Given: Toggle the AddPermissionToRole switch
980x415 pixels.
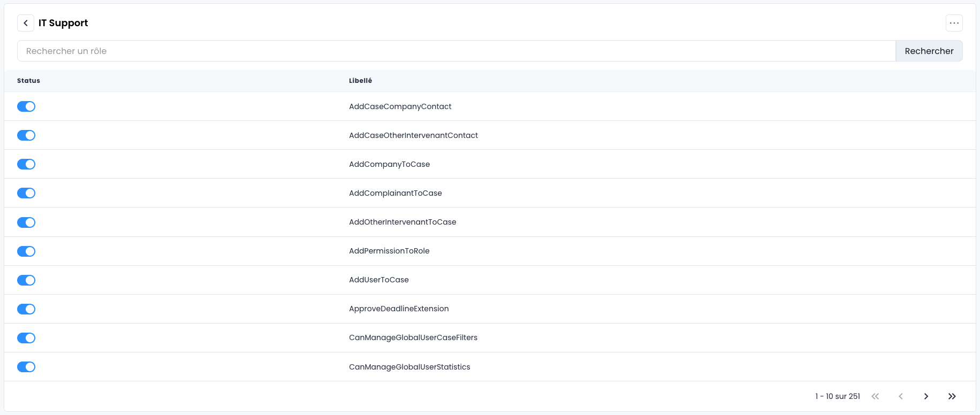Looking at the screenshot, I should pyautogui.click(x=26, y=251).
